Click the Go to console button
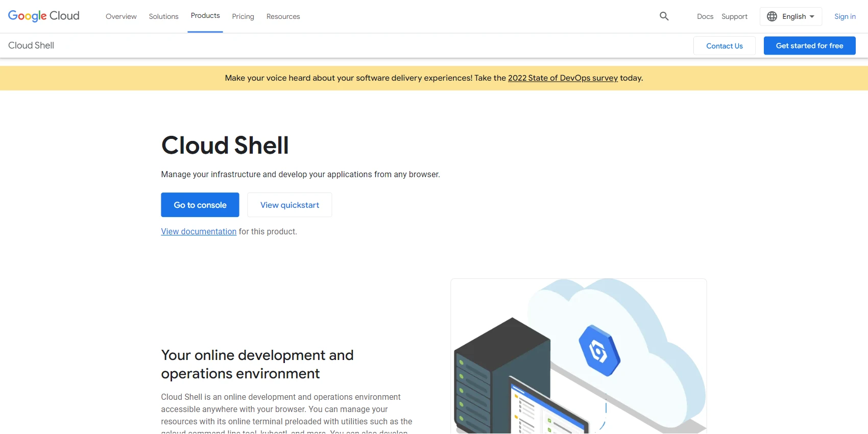The width and height of the screenshot is (868, 434). pyautogui.click(x=200, y=205)
